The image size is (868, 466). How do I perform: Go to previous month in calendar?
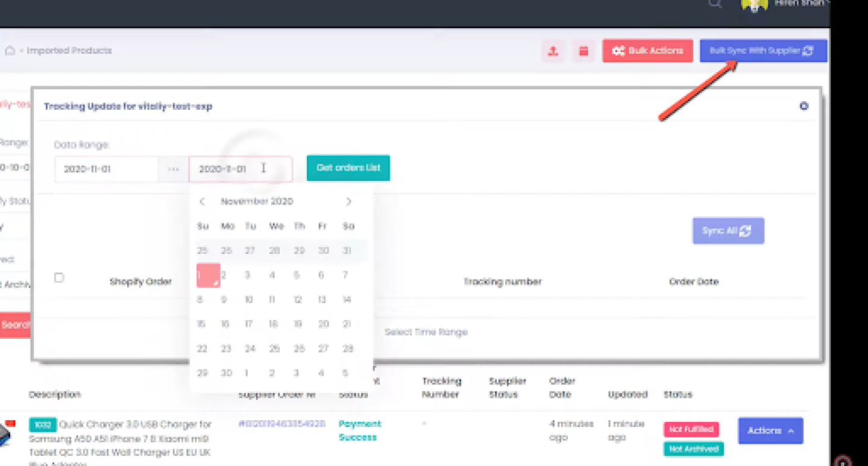203,201
